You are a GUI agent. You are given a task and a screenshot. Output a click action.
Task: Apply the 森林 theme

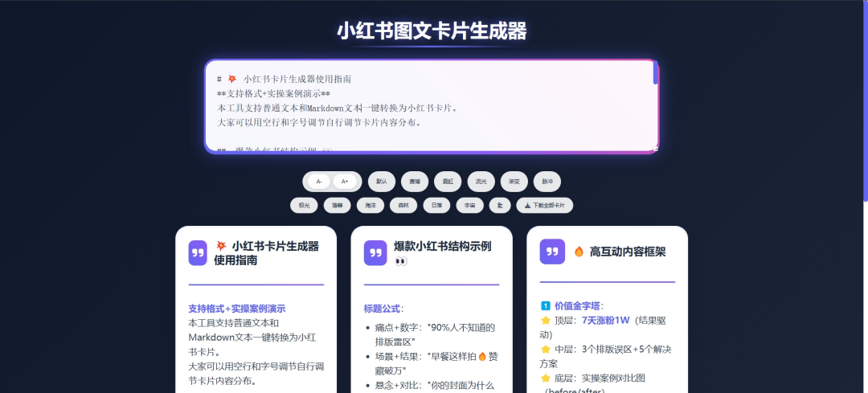(x=403, y=206)
